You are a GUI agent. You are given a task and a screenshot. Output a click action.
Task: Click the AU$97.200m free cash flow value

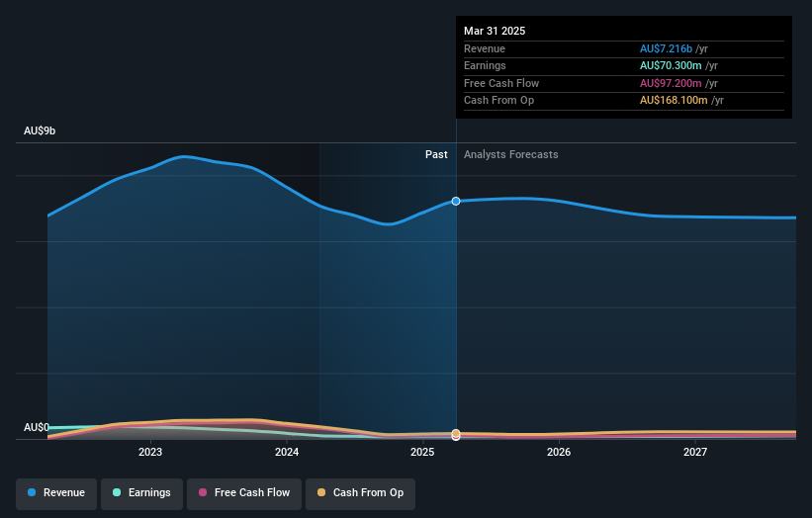[671, 83]
